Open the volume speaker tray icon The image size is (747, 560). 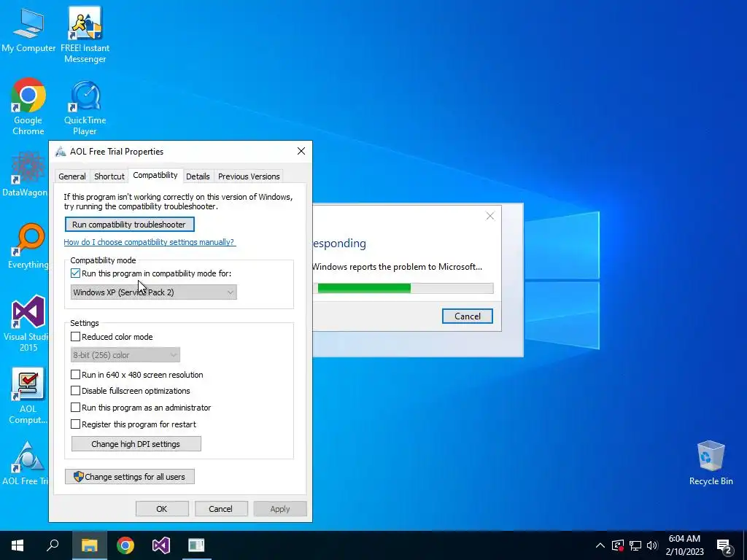pos(652,545)
